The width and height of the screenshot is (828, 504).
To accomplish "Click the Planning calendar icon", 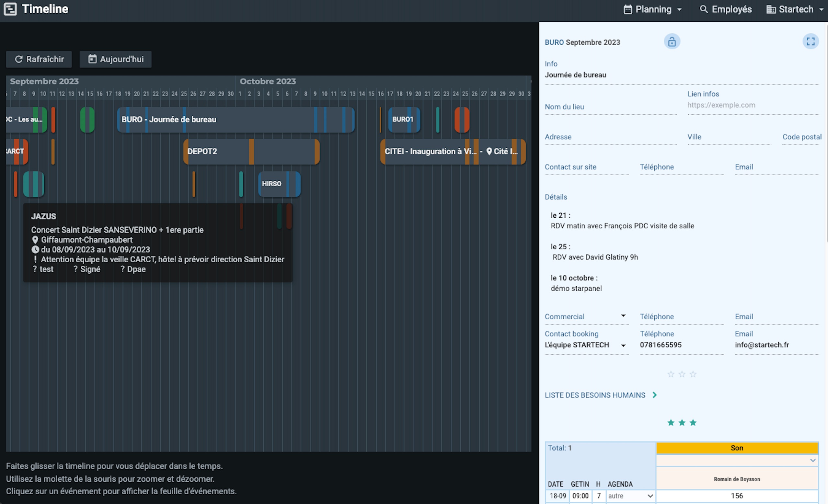I will (627, 9).
